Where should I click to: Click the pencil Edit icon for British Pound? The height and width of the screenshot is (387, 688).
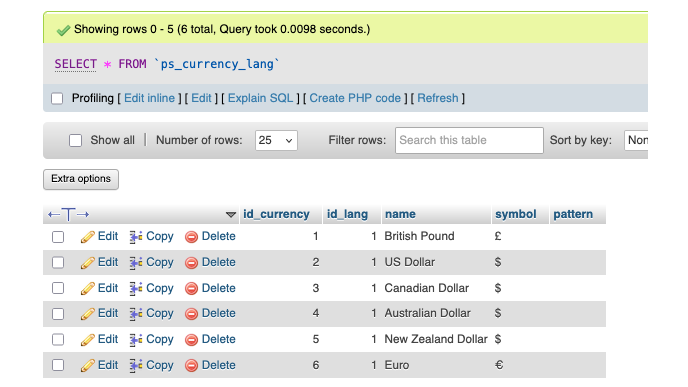[x=88, y=237]
